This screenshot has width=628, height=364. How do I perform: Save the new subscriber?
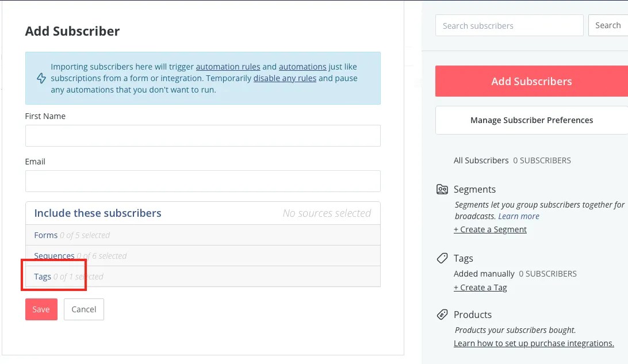click(x=41, y=309)
